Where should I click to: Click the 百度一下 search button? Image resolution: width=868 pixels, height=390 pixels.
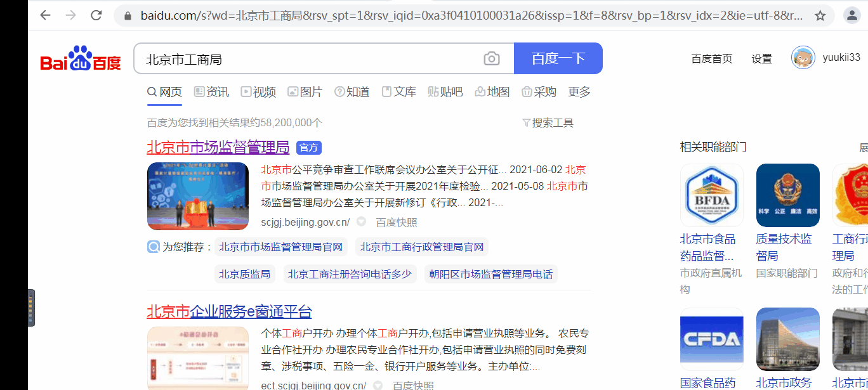(558, 58)
